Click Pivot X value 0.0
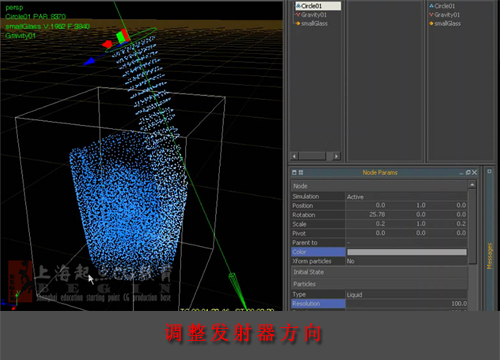The width and height of the screenshot is (500, 360). 380,233
